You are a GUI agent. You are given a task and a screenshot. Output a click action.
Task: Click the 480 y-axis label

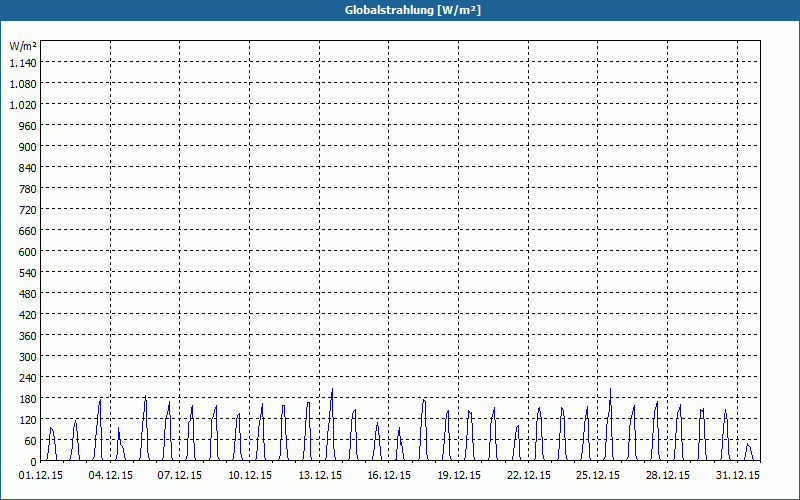point(28,294)
